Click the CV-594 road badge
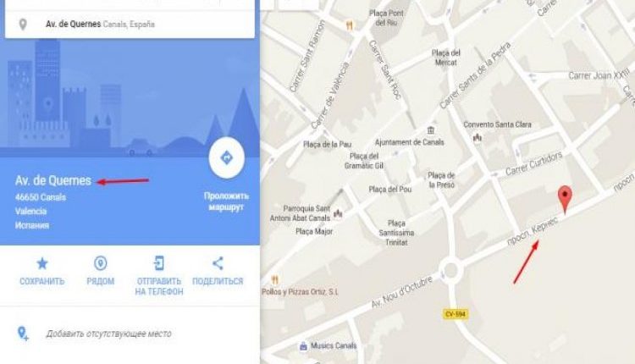Image resolution: width=635 pixels, height=364 pixels. [x=456, y=314]
